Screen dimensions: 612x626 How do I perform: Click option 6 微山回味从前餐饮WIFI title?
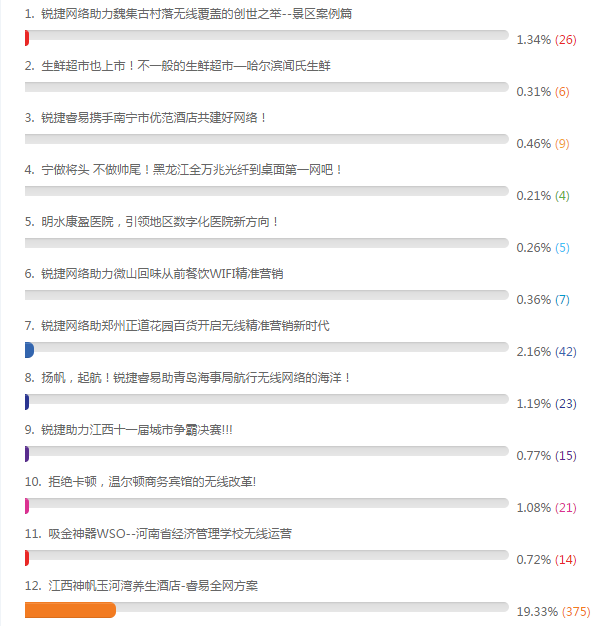[154, 274]
